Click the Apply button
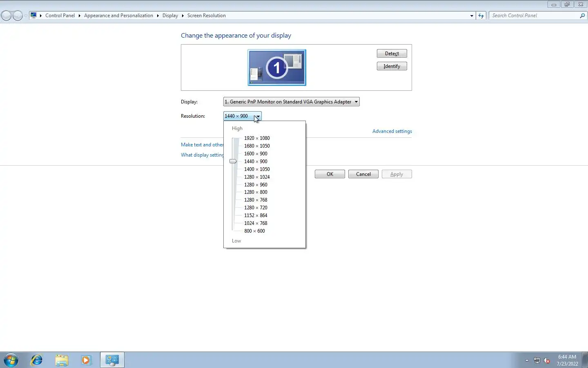The image size is (588, 368). click(396, 174)
